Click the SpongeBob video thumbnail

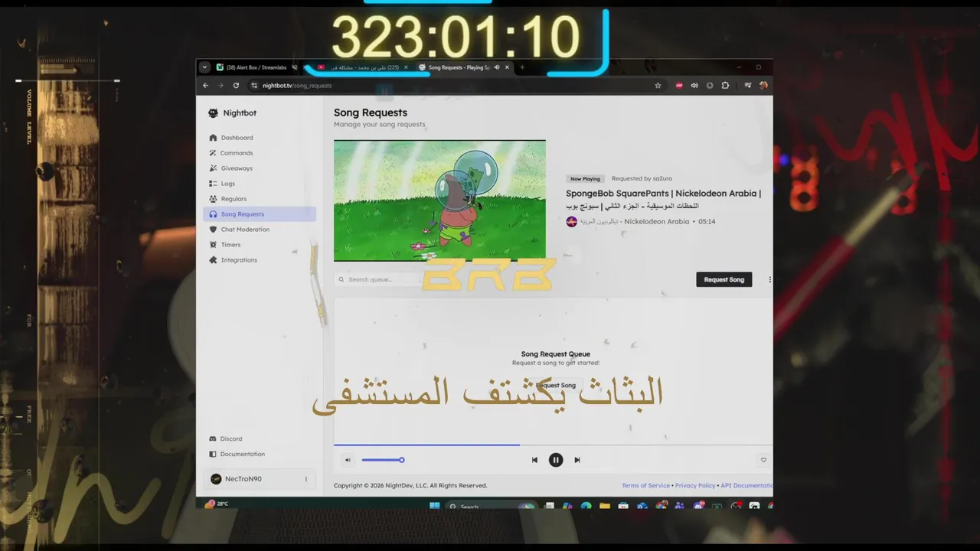point(439,201)
